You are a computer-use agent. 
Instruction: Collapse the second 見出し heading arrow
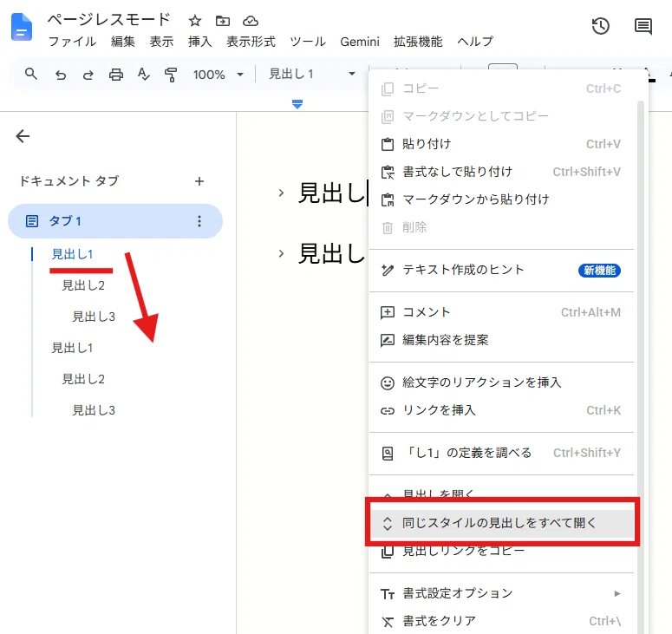click(281, 254)
